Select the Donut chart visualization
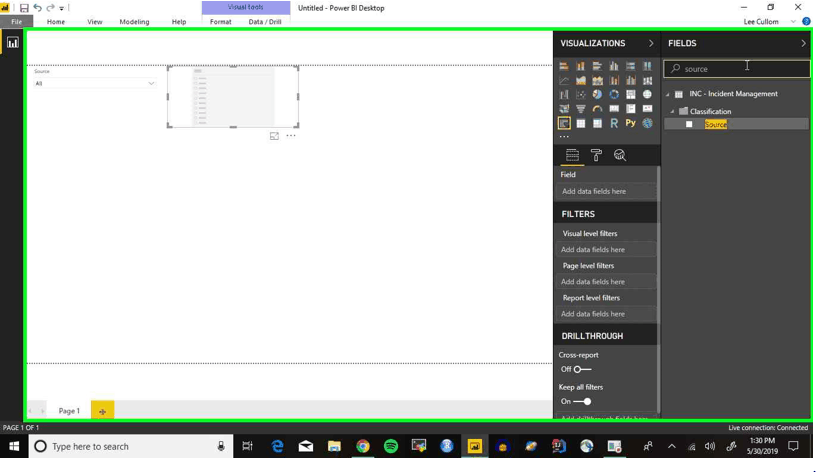Image resolution: width=816 pixels, height=472 pixels. click(614, 94)
